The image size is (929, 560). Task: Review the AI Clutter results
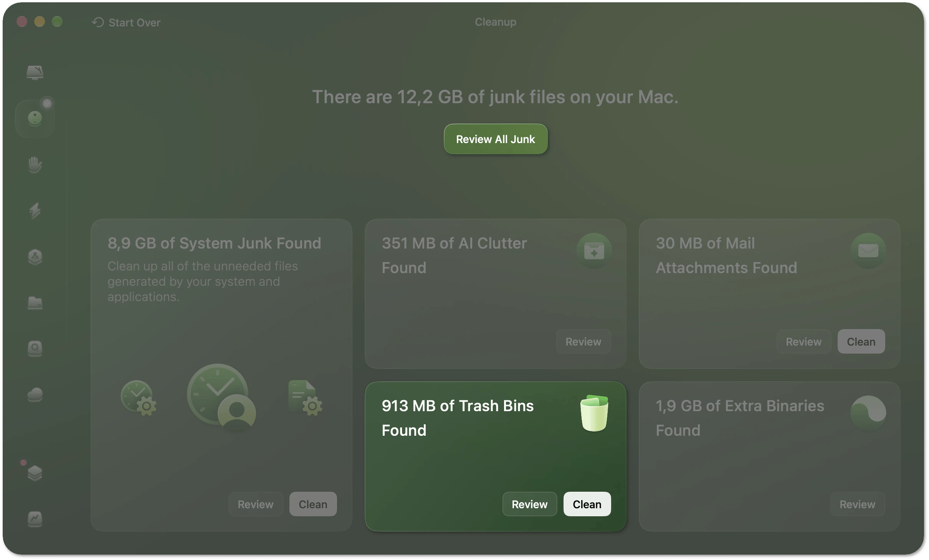[583, 341]
